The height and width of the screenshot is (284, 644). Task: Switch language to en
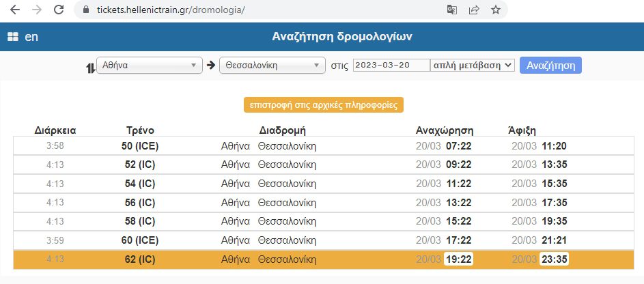(31, 37)
